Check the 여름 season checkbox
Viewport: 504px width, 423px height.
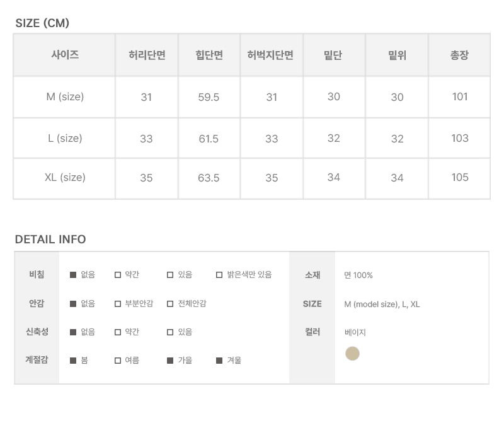click(118, 361)
